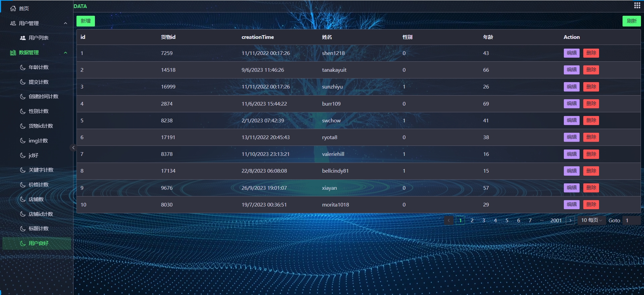
Task: Open 价格计数 menu item
Action: pos(37,185)
